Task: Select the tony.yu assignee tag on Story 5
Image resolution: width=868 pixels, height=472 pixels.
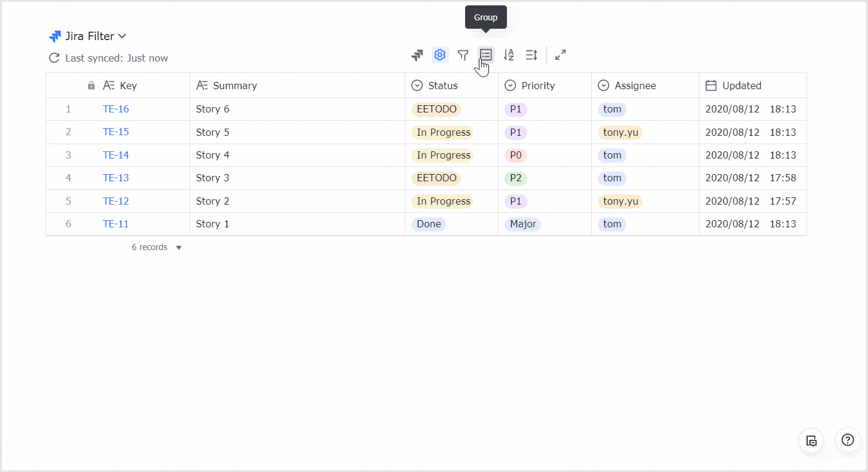Action: pyautogui.click(x=620, y=132)
